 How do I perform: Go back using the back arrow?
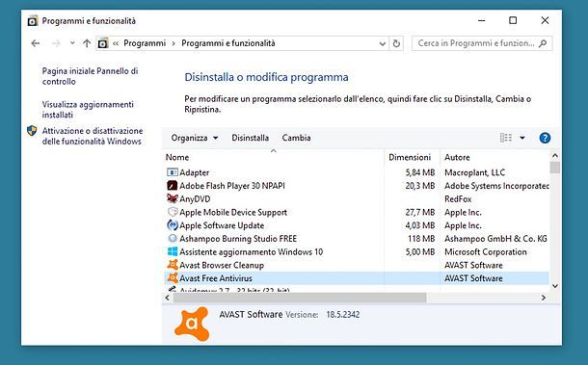click(x=36, y=43)
